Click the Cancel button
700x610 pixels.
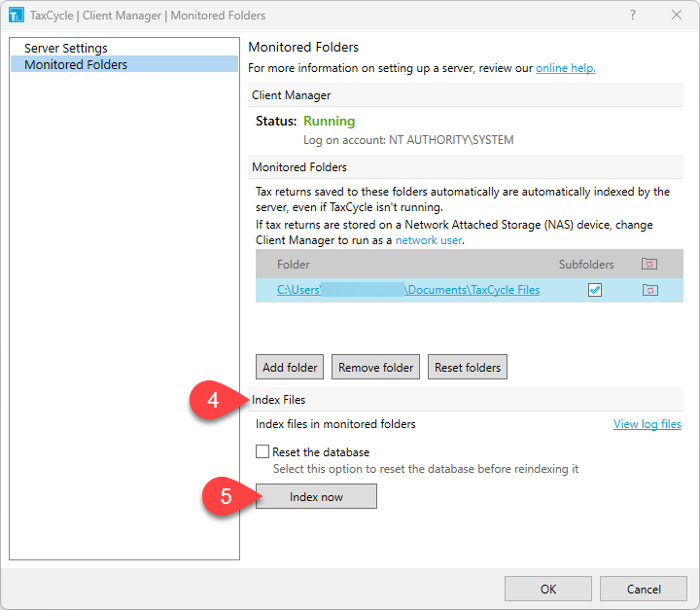coord(644,589)
